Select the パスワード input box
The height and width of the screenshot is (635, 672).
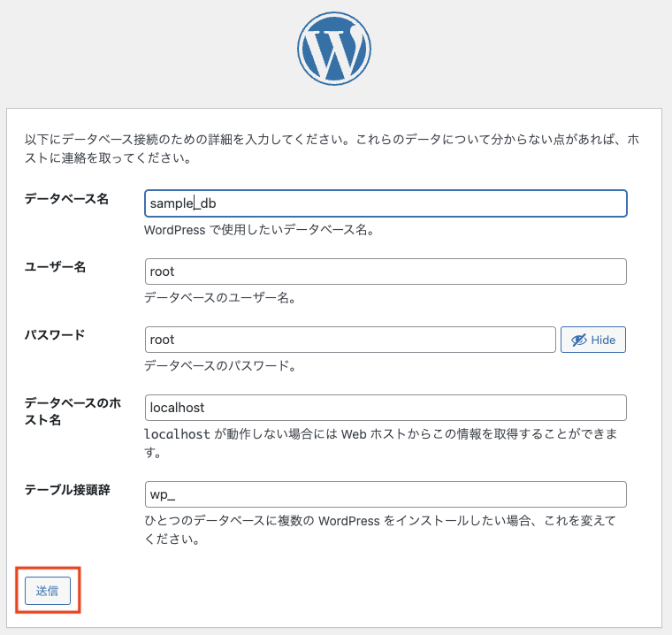[350, 340]
